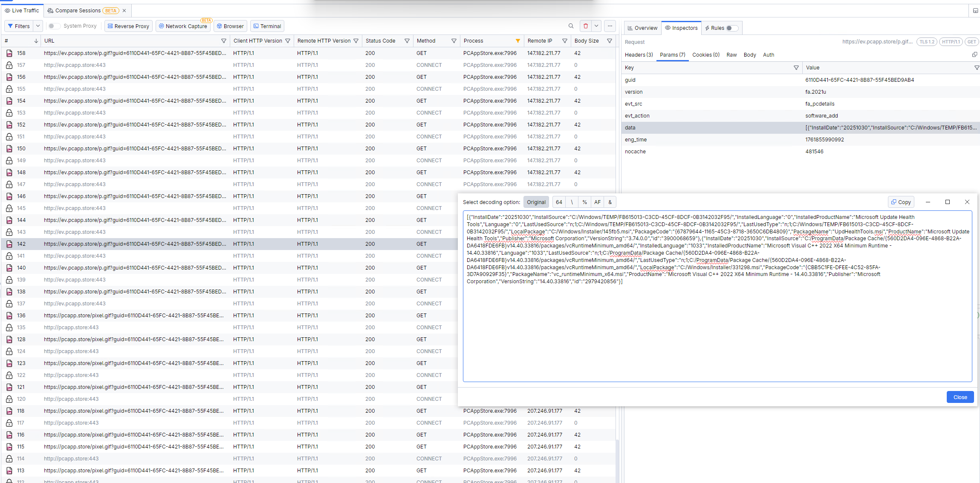Click the filter icon on Method column

click(x=454, y=41)
